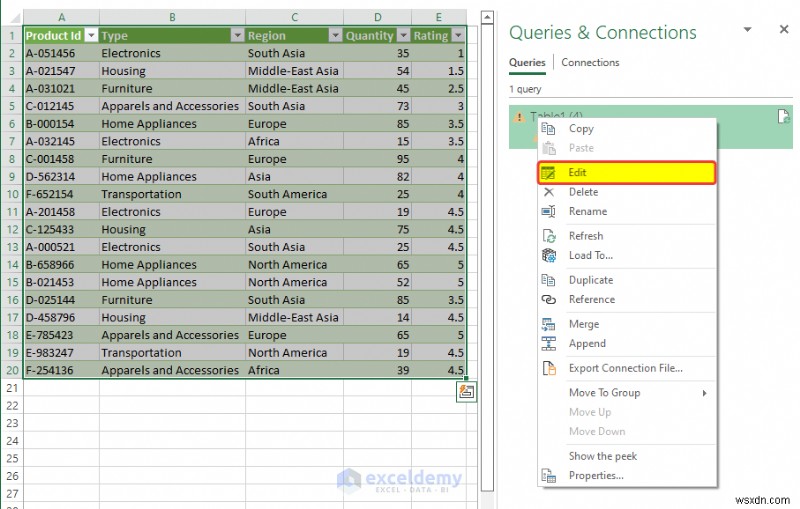Click the Refresh icon in context menu
The width and height of the screenshot is (800, 509).
click(x=548, y=236)
